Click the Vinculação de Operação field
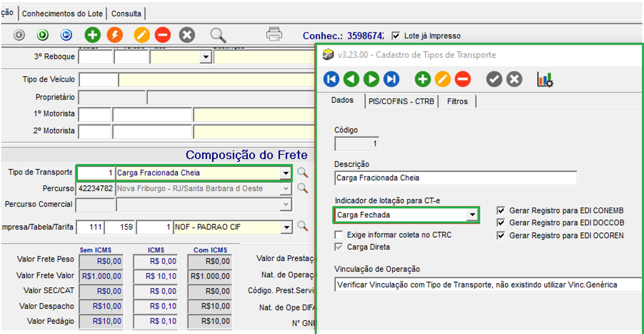 pyautogui.click(x=489, y=285)
